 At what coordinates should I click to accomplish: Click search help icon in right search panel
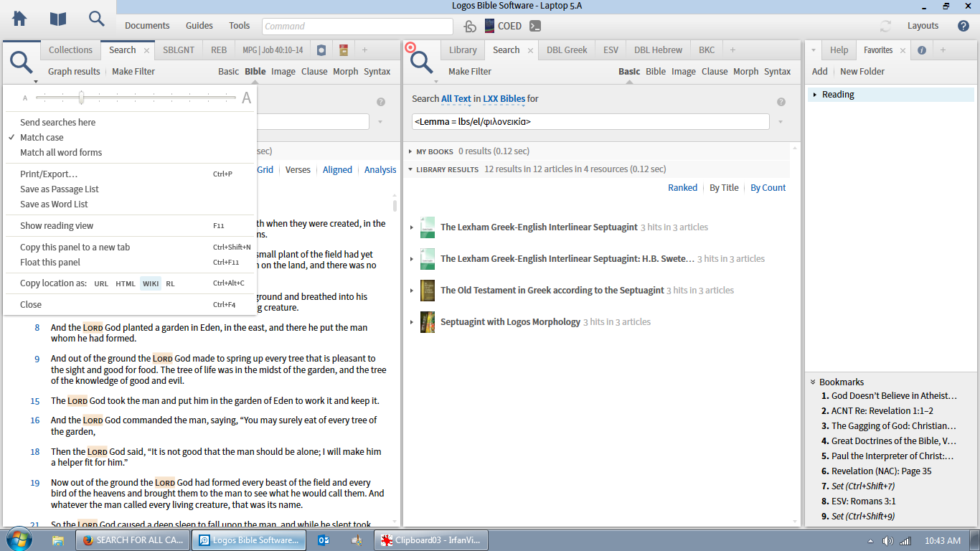[x=781, y=102]
